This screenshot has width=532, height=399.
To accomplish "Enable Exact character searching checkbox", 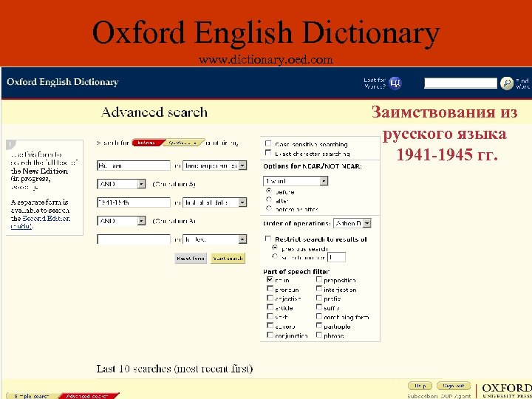I will [268, 153].
